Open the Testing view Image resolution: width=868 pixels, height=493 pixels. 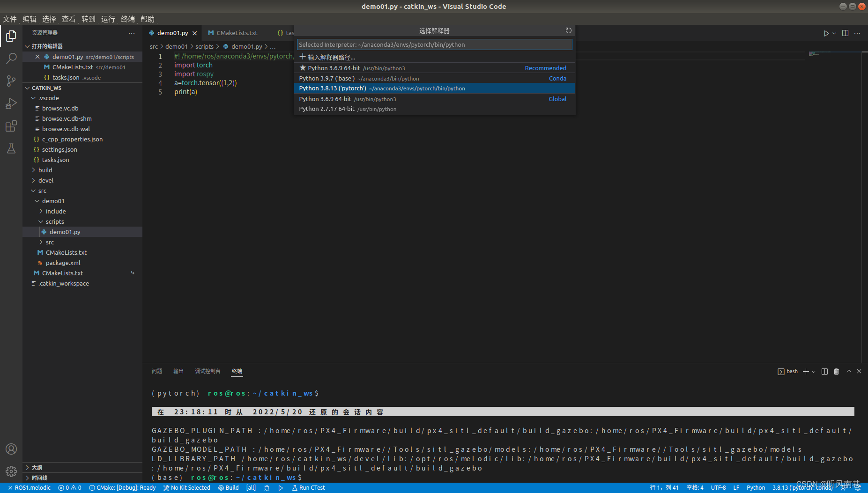pyautogui.click(x=11, y=148)
